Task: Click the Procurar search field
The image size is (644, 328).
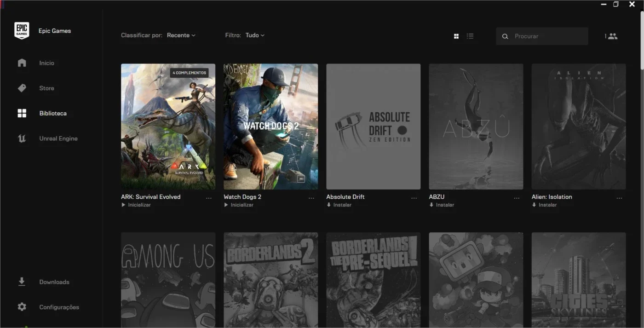Action: tap(542, 36)
